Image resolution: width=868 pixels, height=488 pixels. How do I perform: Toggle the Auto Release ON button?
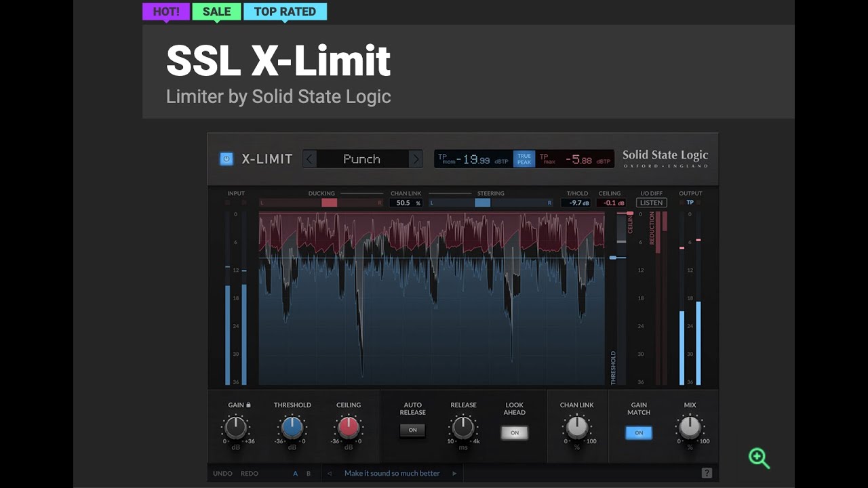(x=412, y=430)
